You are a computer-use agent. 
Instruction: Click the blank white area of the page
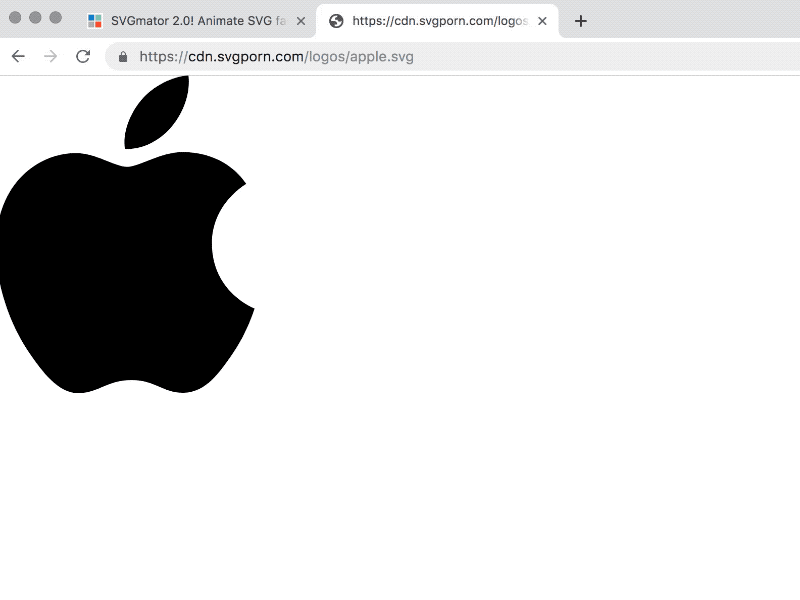(x=550, y=350)
